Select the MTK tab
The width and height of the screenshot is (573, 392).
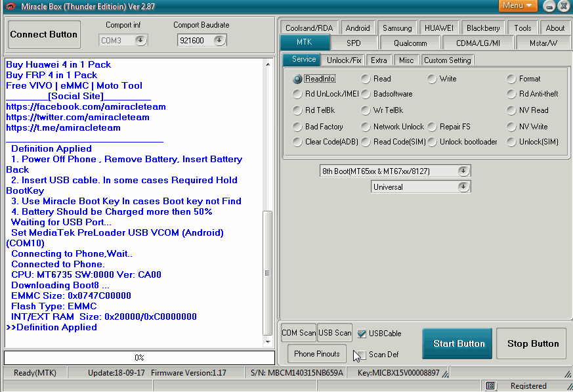click(x=305, y=42)
